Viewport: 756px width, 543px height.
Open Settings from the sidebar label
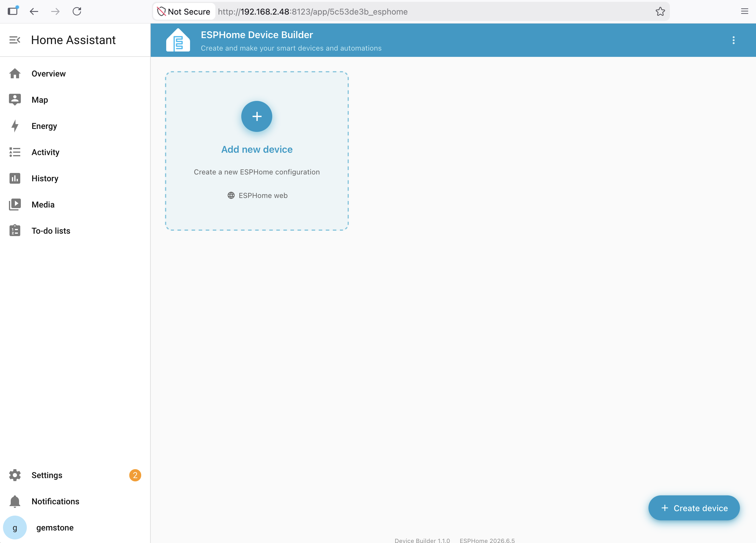(x=47, y=475)
